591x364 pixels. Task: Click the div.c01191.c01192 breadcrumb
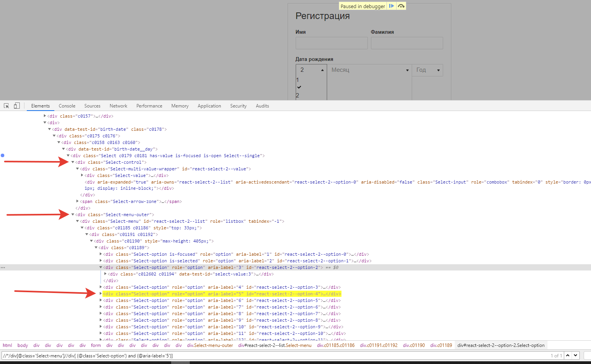(x=379, y=345)
